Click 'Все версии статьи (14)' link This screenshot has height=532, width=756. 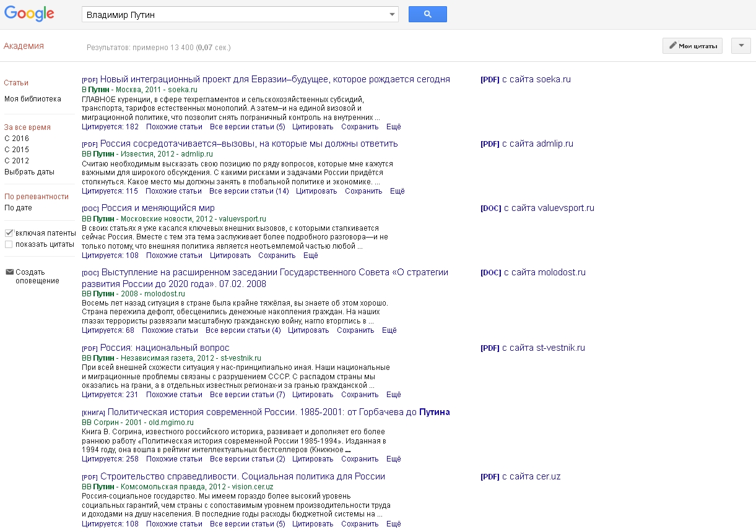(249, 191)
